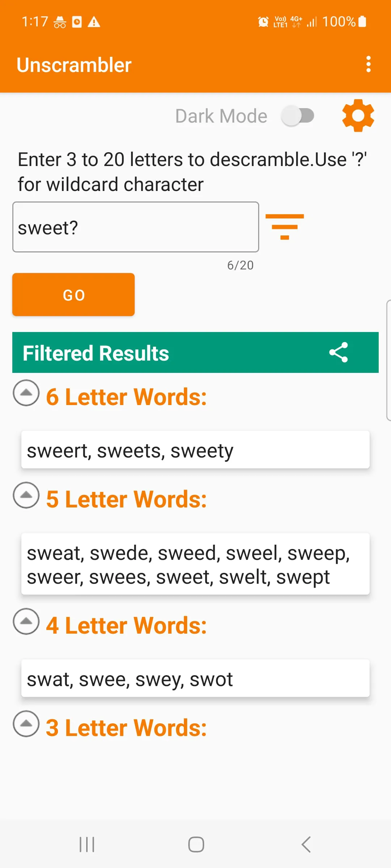Open the three-dot overflow menu

tap(368, 64)
